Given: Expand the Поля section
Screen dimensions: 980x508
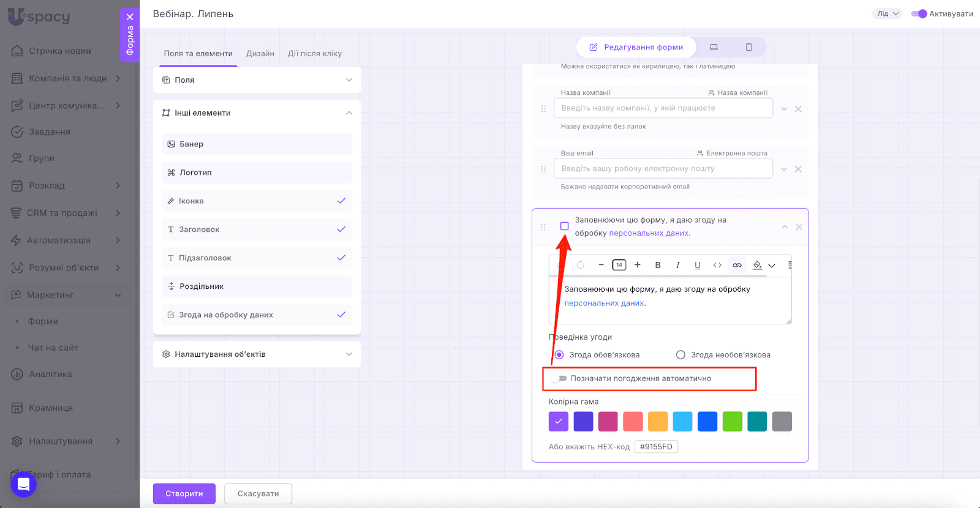Looking at the screenshot, I should (x=257, y=80).
